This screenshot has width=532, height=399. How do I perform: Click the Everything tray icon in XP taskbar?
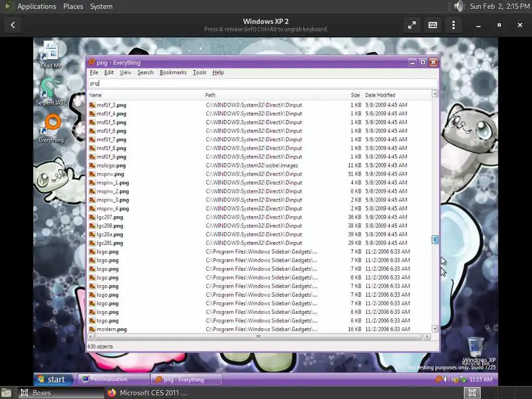(x=439, y=379)
